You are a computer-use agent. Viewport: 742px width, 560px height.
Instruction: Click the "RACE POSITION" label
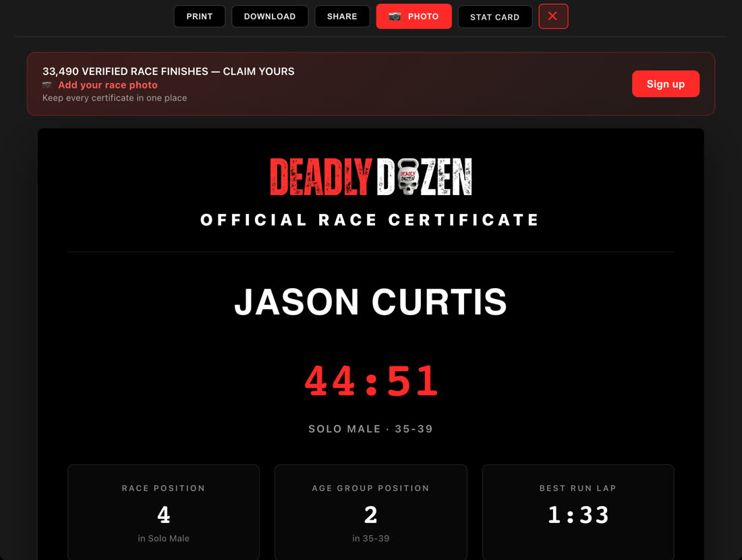pyautogui.click(x=164, y=488)
